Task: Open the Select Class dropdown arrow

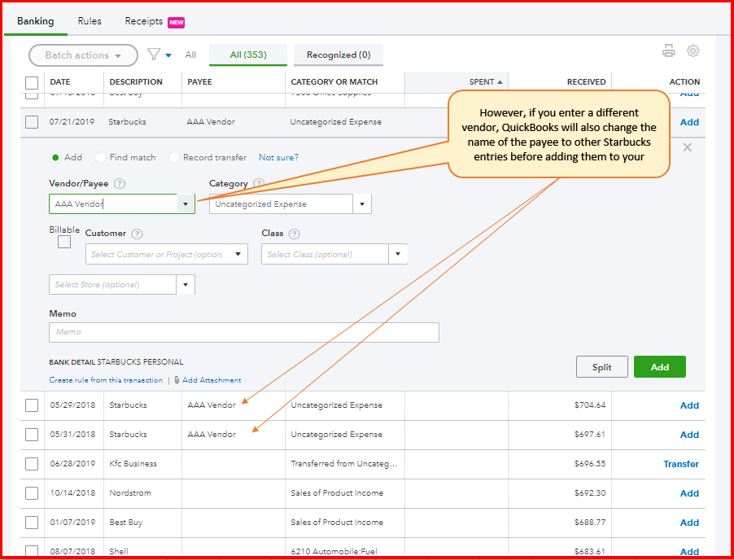Action: coord(398,254)
